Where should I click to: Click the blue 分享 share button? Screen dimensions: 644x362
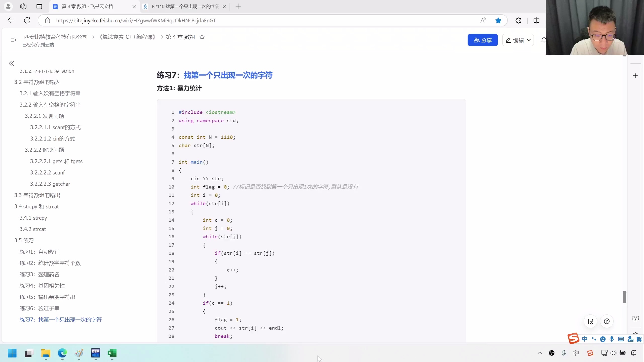point(482,40)
